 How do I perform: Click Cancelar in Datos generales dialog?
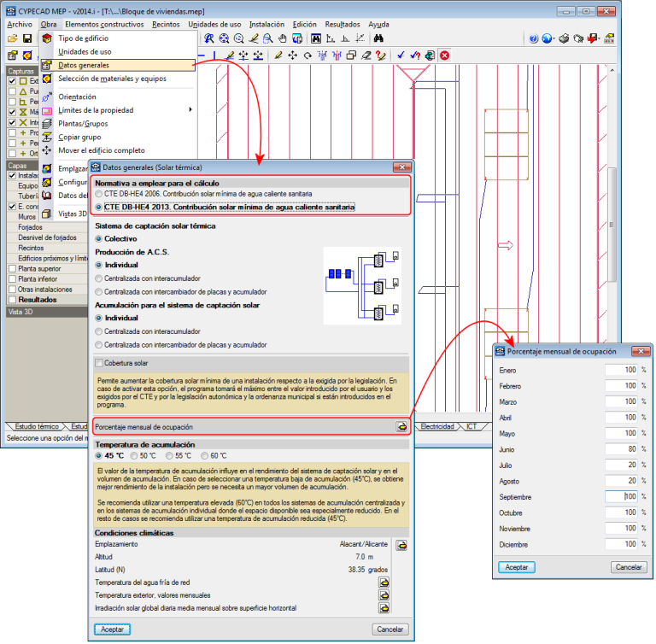(389, 629)
